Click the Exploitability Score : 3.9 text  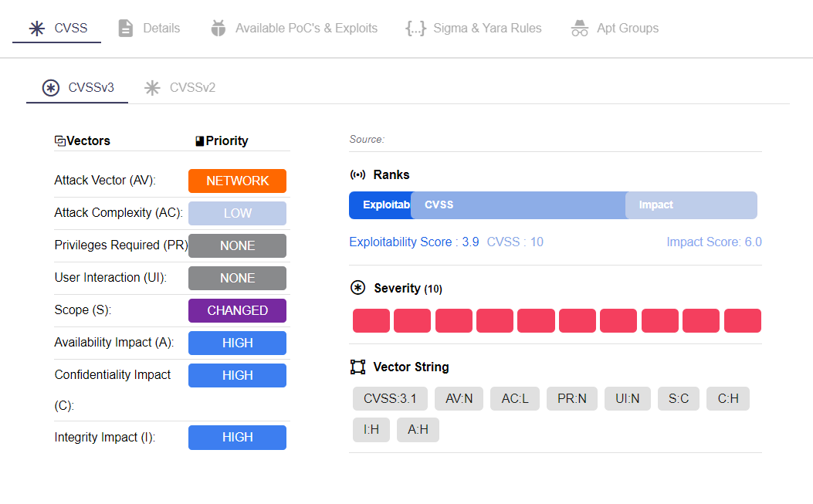(x=415, y=242)
